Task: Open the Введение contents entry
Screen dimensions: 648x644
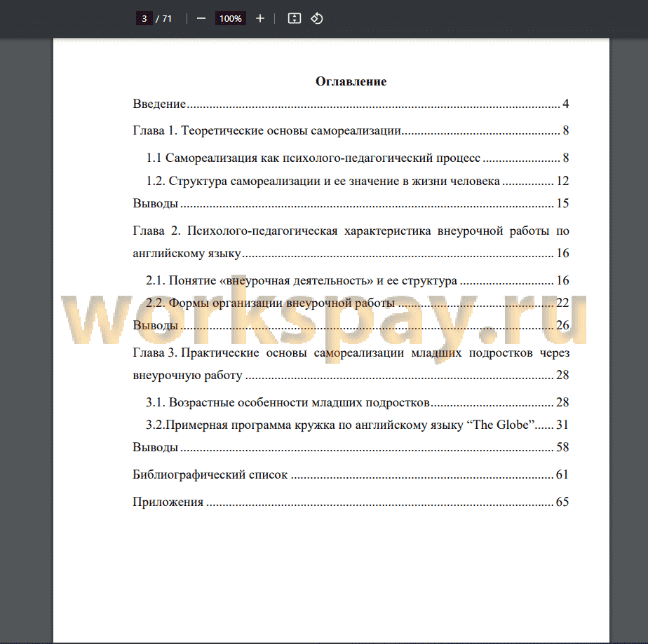Action: (x=351, y=104)
